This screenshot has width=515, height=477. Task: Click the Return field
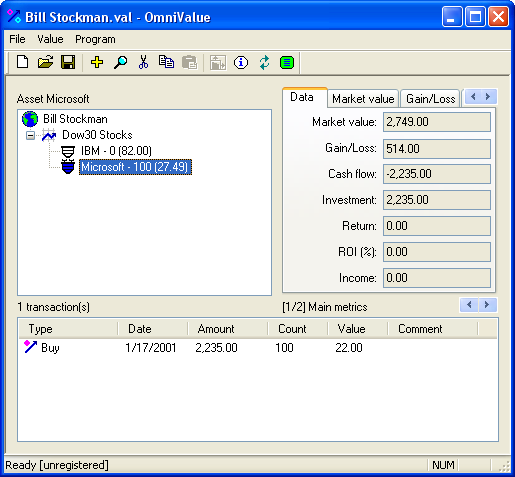(437, 226)
